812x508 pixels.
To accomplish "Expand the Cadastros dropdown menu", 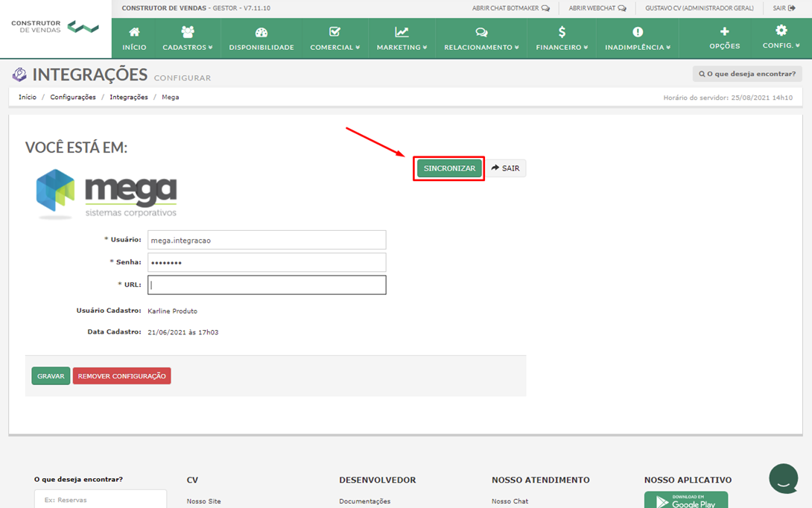I will [x=188, y=47].
